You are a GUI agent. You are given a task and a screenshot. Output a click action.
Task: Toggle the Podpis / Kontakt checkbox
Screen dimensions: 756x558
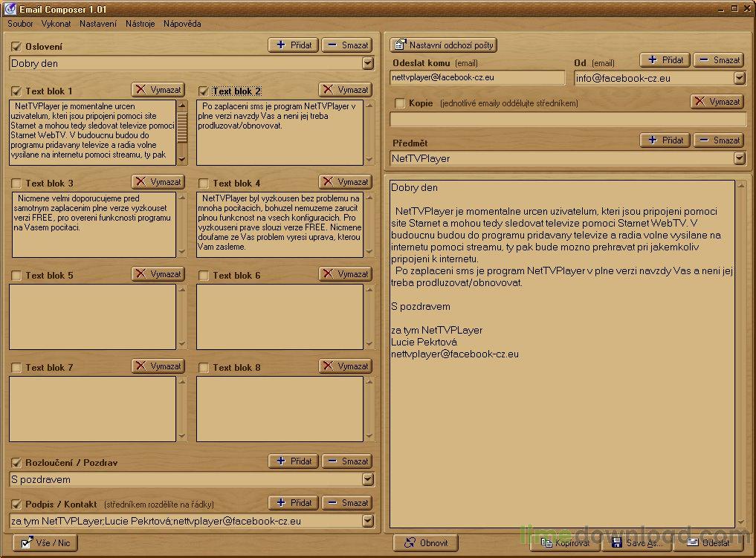16,504
